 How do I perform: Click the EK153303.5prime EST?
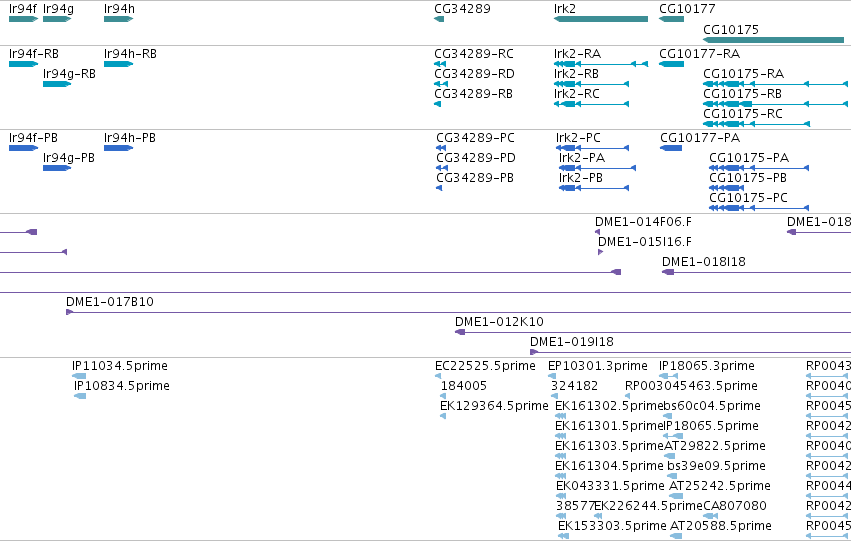click(563, 536)
